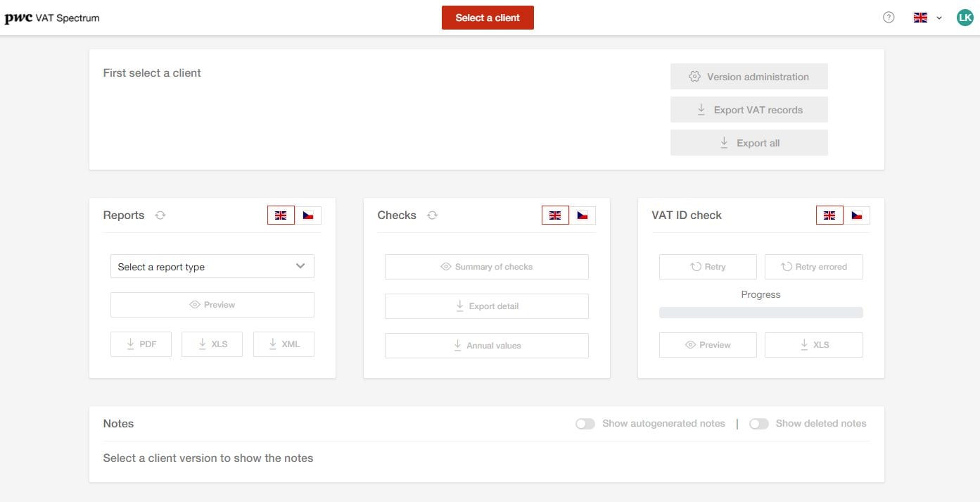Toggle Show deleted notes switch
This screenshot has height=502, width=980.
758,424
